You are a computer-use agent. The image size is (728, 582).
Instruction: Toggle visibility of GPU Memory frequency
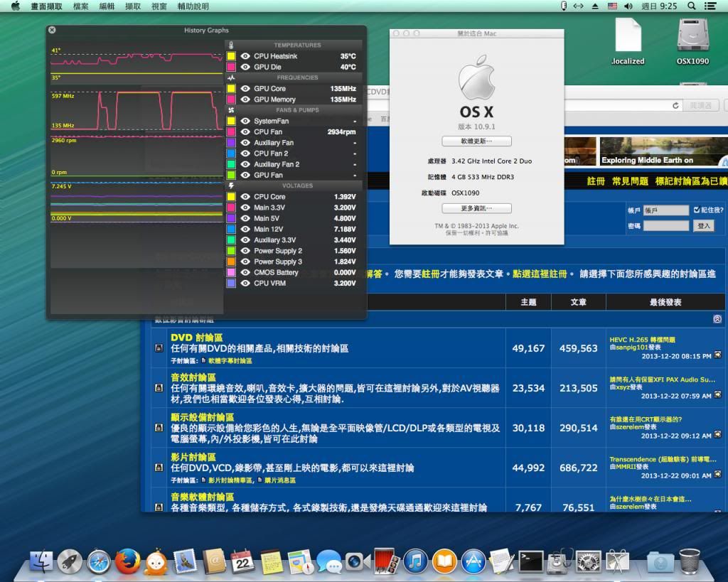coord(245,99)
